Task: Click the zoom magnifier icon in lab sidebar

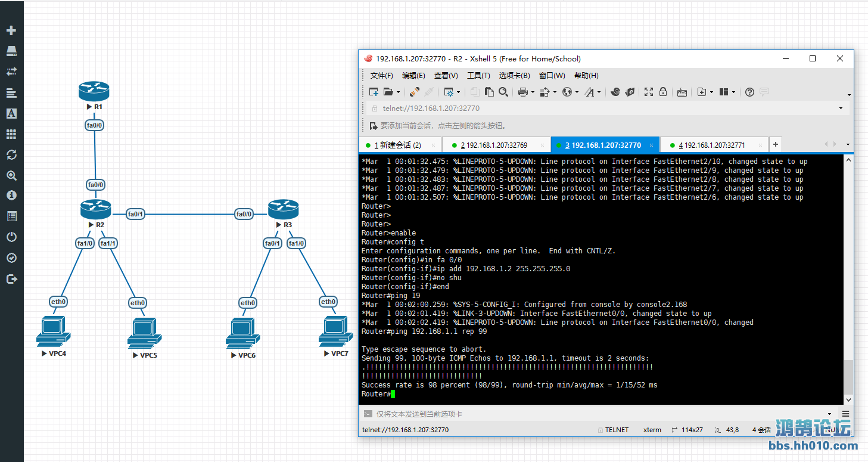Action: pos(11,175)
